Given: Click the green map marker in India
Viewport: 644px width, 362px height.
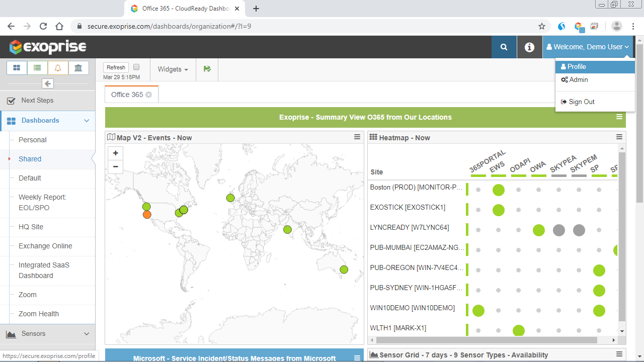Looking at the screenshot, I should tap(287, 230).
